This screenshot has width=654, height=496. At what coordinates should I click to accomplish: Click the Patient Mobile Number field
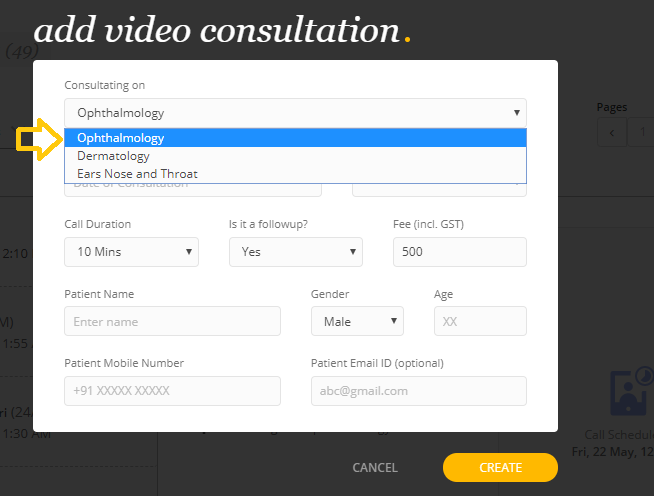click(x=172, y=391)
